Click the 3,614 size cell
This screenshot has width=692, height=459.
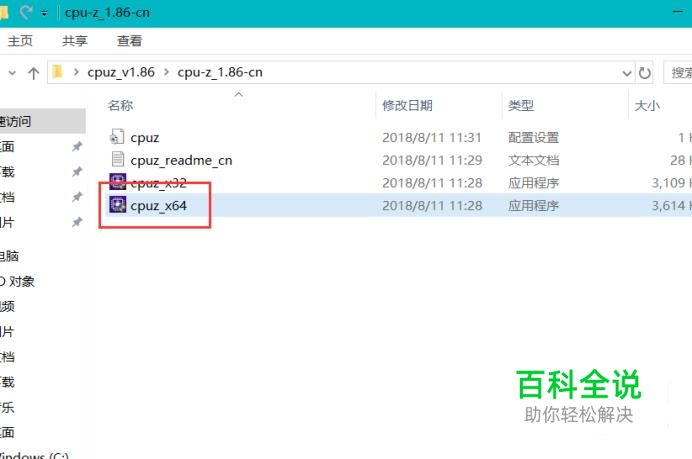pyautogui.click(x=671, y=206)
